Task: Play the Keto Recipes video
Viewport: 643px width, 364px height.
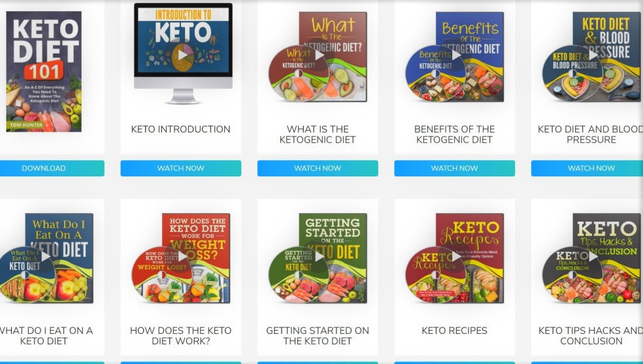Action: tap(456, 256)
